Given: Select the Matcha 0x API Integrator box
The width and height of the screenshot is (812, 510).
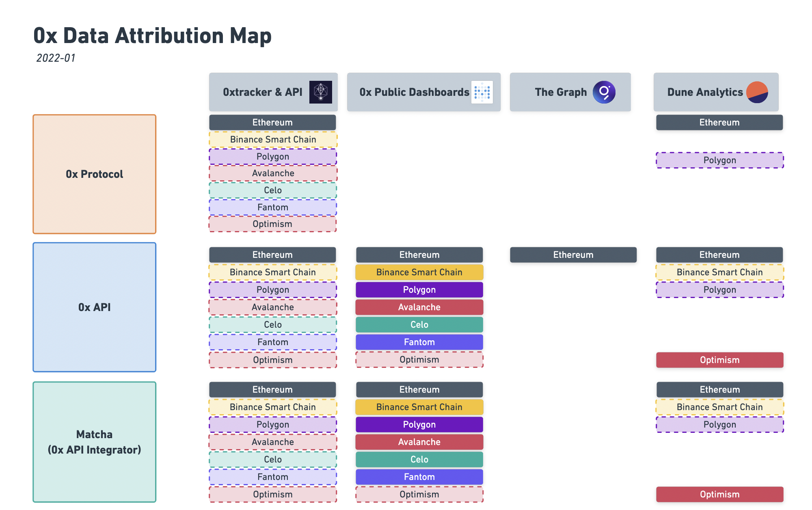Looking at the screenshot, I should [x=95, y=442].
